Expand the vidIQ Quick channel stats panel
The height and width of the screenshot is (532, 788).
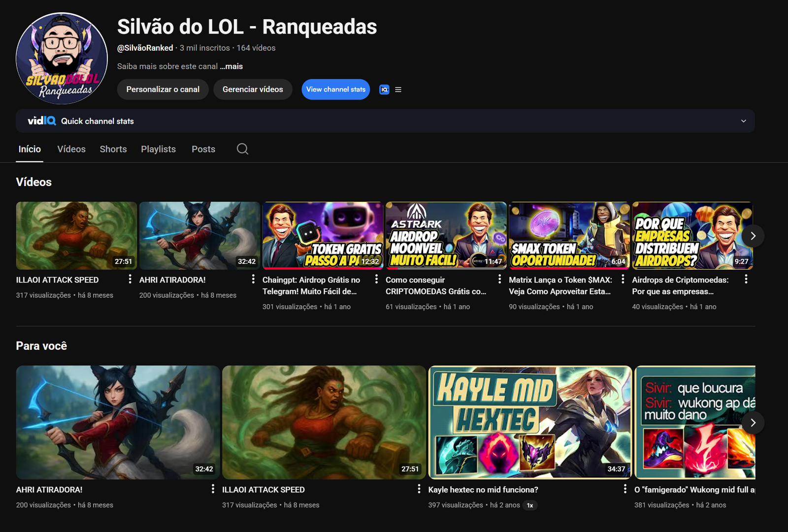[x=744, y=121]
